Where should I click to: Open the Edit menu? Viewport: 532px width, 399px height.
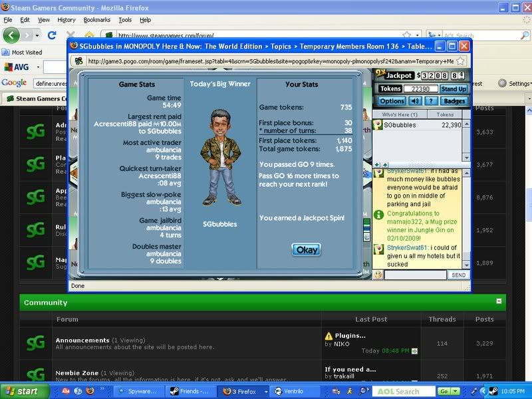click(25, 20)
